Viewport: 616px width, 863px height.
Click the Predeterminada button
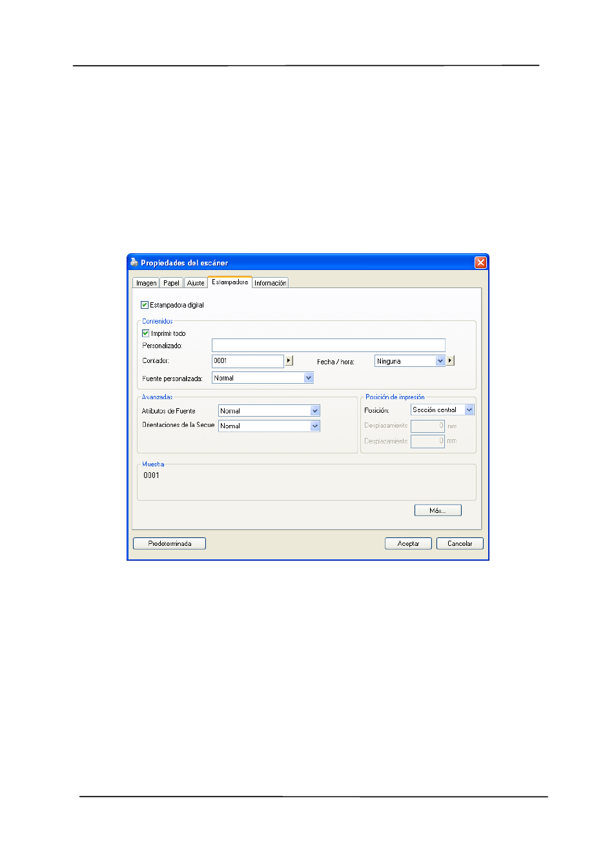tap(169, 544)
